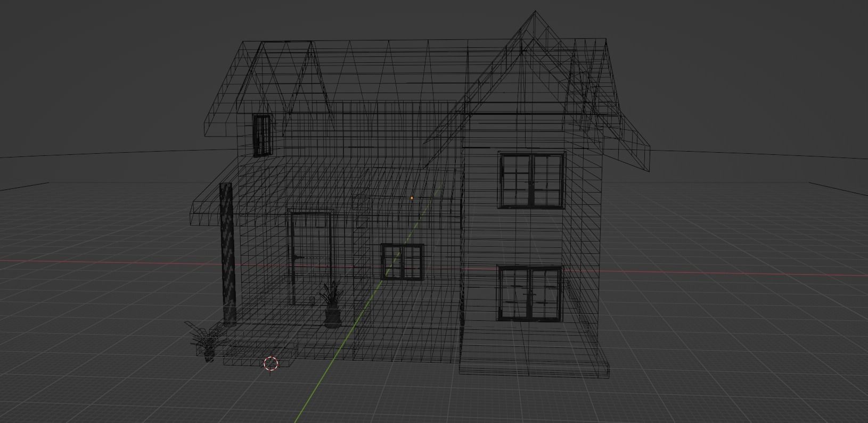Select the narrow upstairs window at left
This screenshot has height=423, width=868.
[x=262, y=135]
